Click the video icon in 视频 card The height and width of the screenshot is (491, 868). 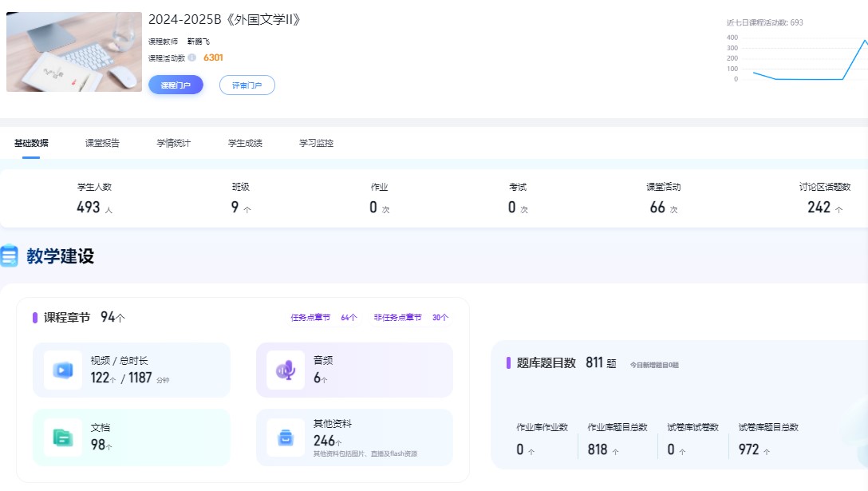point(62,370)
